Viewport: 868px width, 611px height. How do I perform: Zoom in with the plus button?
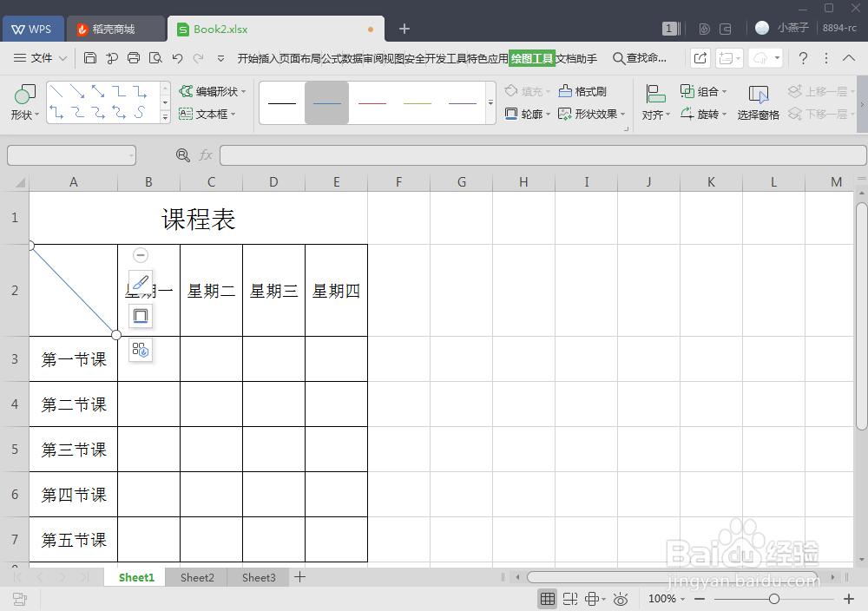pos(849,599)
